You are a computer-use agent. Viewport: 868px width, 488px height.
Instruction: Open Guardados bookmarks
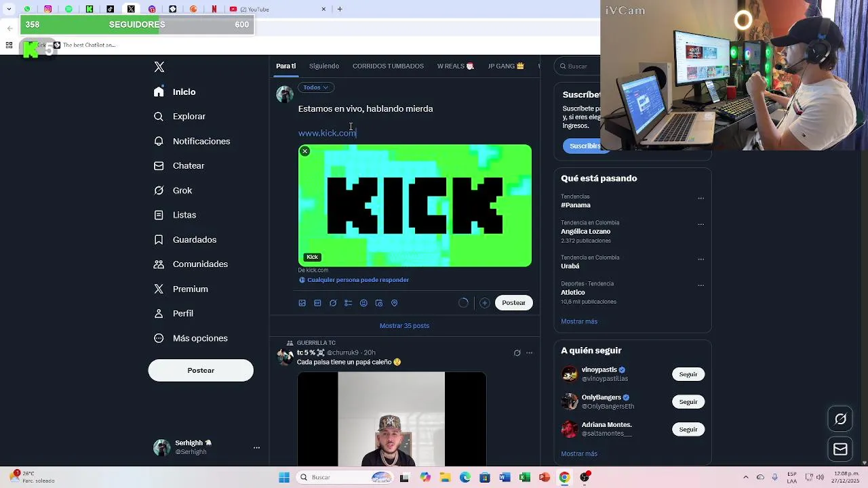185,239
